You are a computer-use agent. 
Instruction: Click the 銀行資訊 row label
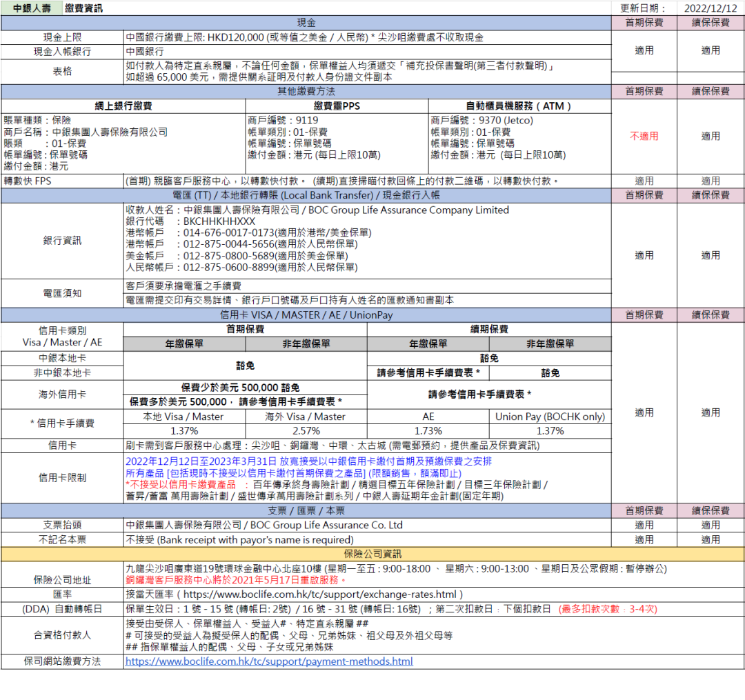coord(62,241)
